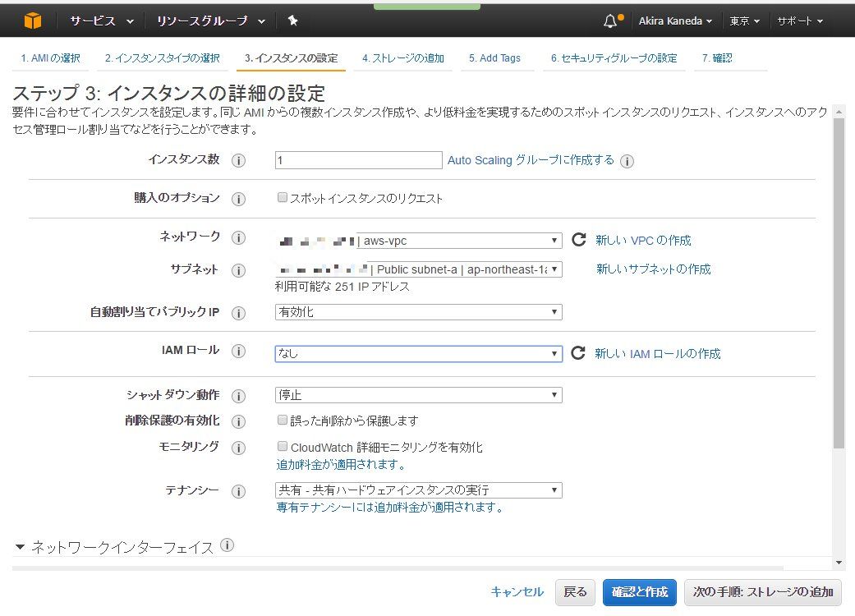
Task: Open the notifications bell icon
Action: click(x=610, y=21)
